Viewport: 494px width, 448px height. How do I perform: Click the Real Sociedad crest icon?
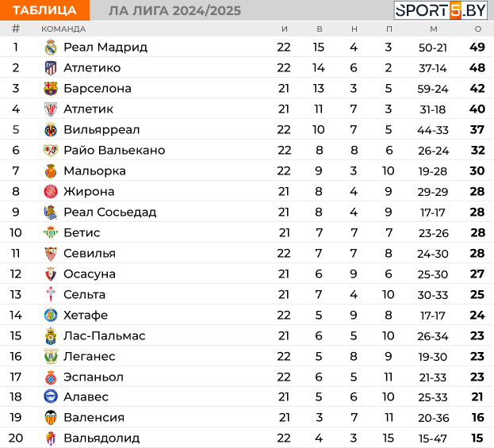pyautogui.click(x=51, y=213)
